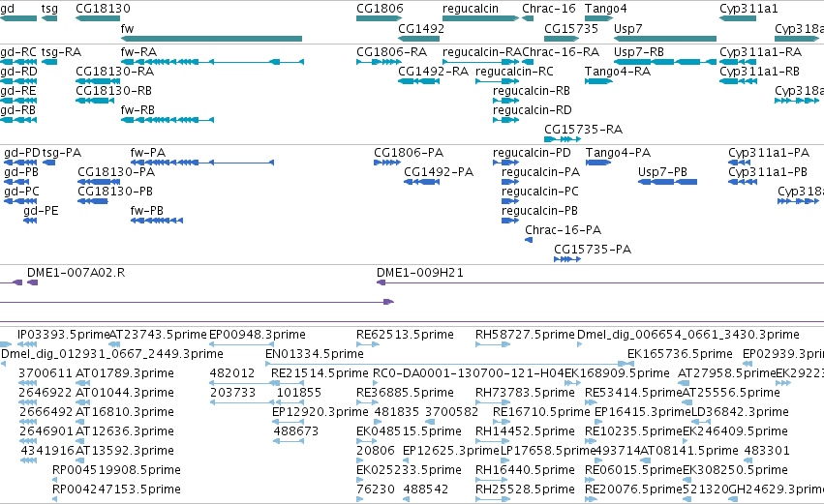824x504 pixels.
Task: Select the 'gd-RD' transcript label
Action: (18, 72)
